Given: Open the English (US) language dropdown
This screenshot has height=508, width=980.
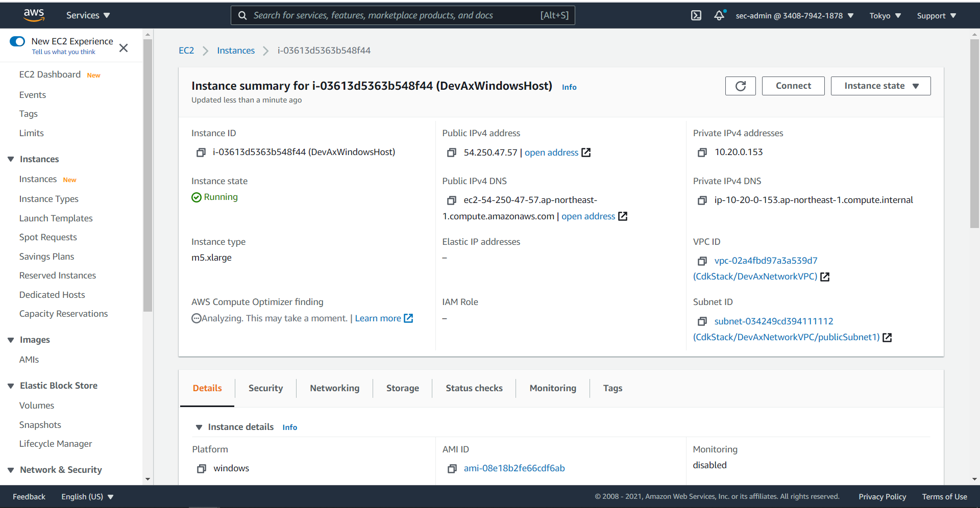Looking at the screenshot, I should click(x=87, y=497).
